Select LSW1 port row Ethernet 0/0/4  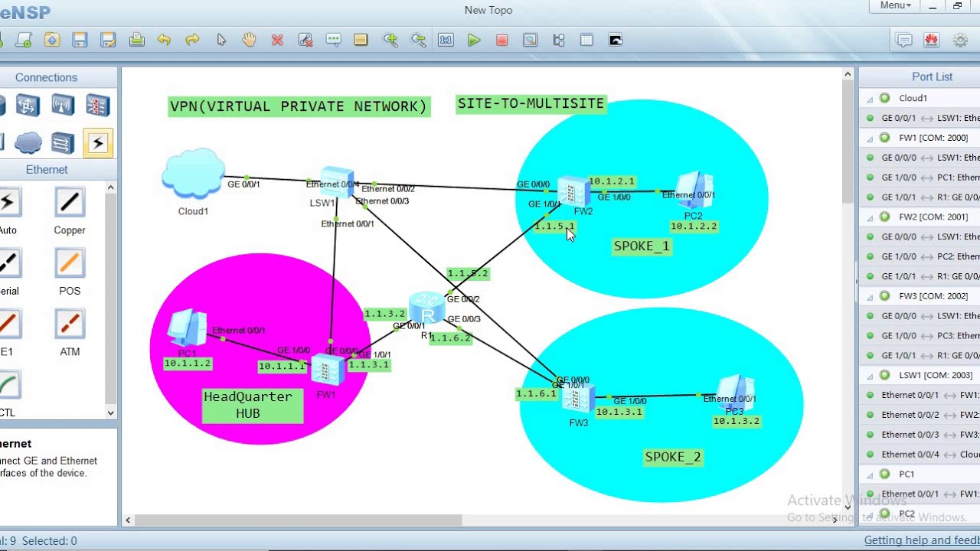(920, 455)
